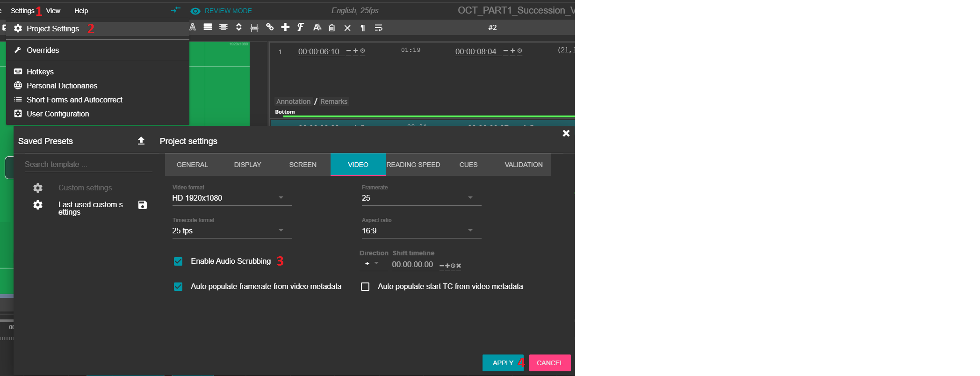Select Hotkeys from the Settings menu
Viewport: 980px width, 376px height.
tap(40, 72)
